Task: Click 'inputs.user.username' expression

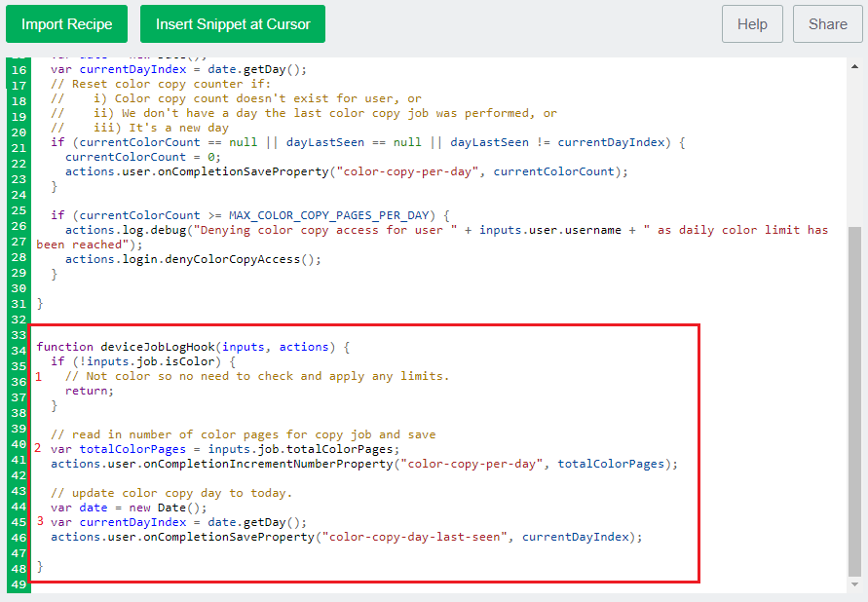Action: (x=550, y=230)
